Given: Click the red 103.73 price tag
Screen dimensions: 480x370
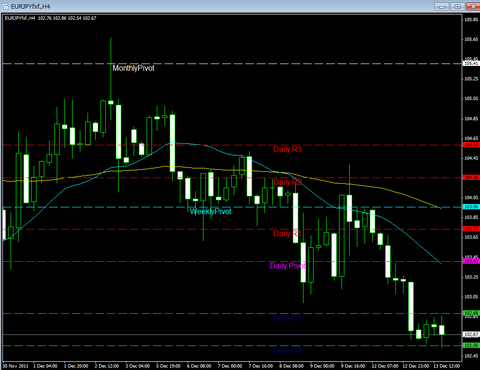Looking at the screenshot, I should click(x=471, y=229).
